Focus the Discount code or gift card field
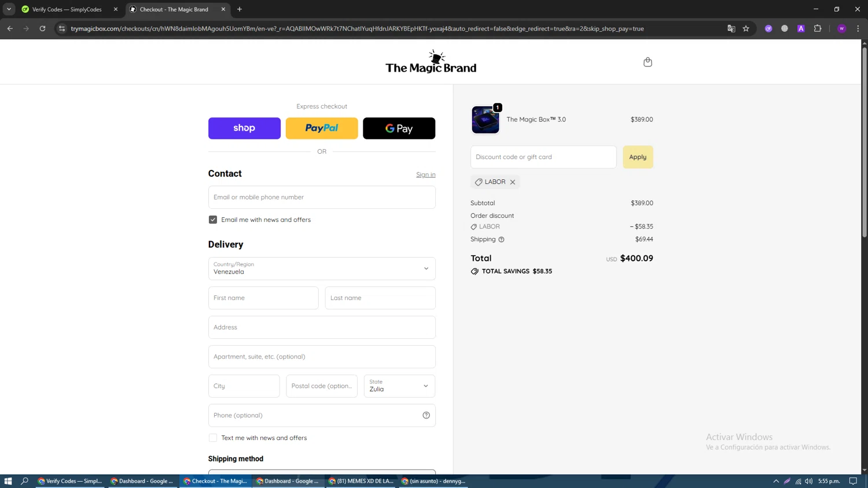Image resolution: width=868 pixels, height=488 pixels. pos(543,157)
